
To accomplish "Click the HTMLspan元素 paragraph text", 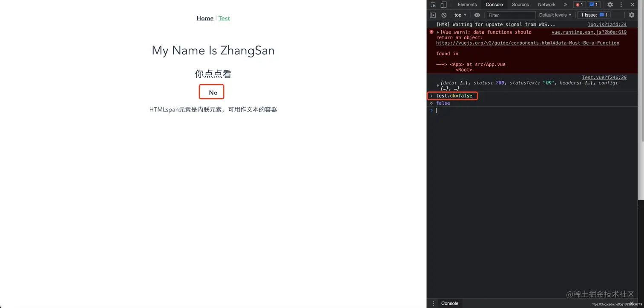I will point(213,109).
